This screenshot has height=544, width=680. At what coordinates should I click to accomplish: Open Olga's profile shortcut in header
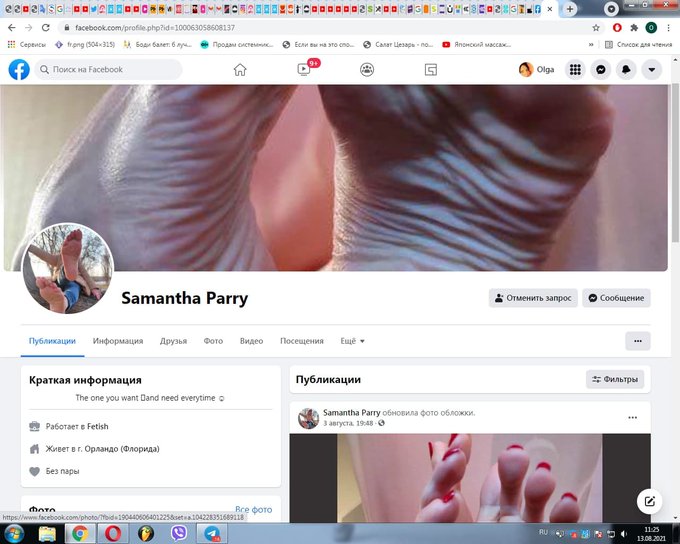point(536,69)
